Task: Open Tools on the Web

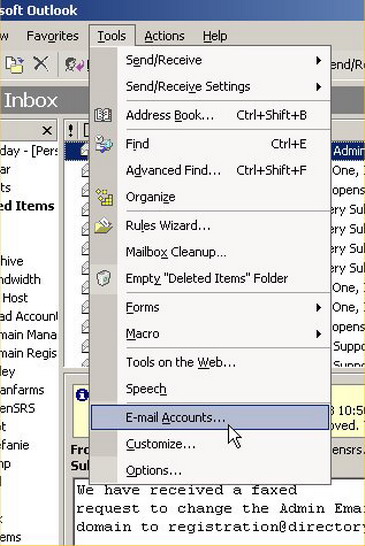Action: (x=210, y=362)
